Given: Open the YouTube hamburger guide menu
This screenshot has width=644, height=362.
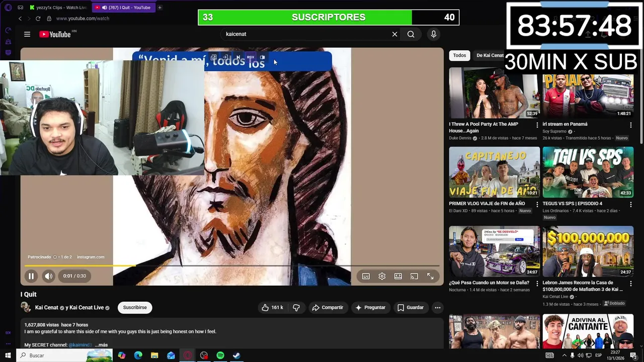Looking at the screenshot, I should pos(27,34).
